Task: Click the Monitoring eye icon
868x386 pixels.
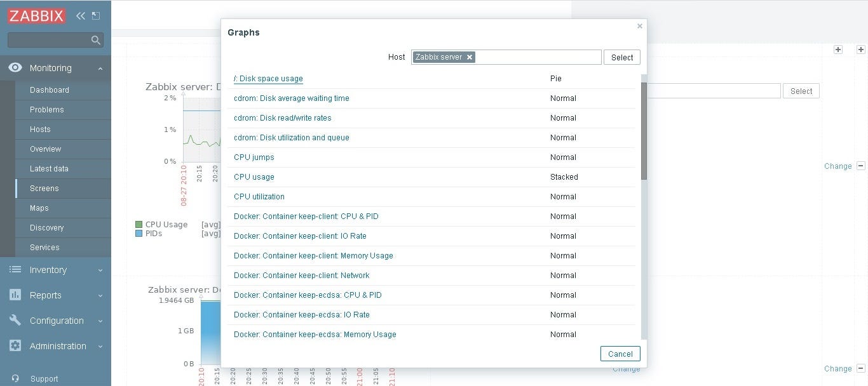Action: click(x=15, y=68)
